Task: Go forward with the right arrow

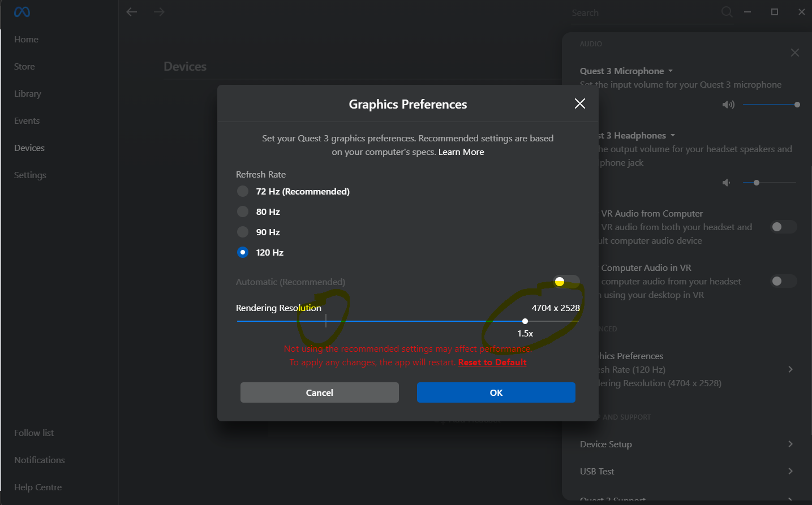Action: (x=159, y=12)
